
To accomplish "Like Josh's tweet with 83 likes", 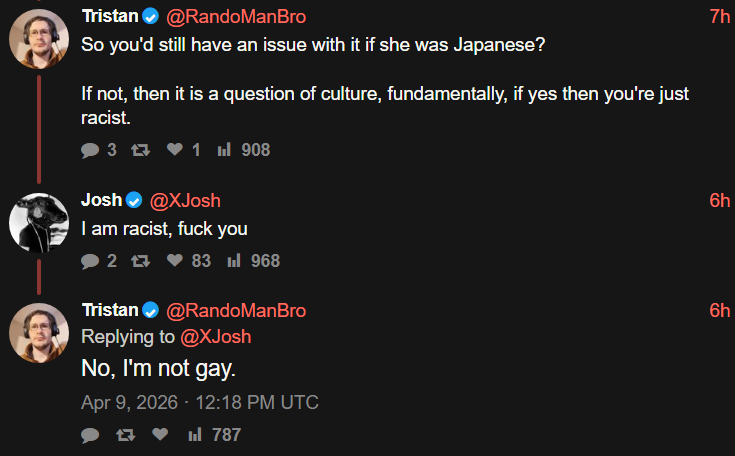I will [x=175, y=261].
